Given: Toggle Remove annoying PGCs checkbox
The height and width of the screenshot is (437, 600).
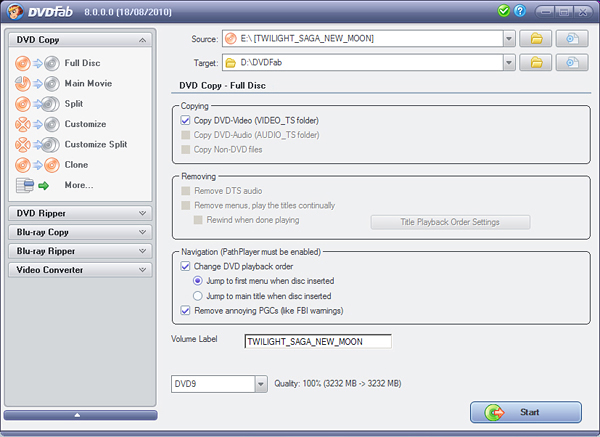Looking at the screenshot, I should [x=186, y=310].
